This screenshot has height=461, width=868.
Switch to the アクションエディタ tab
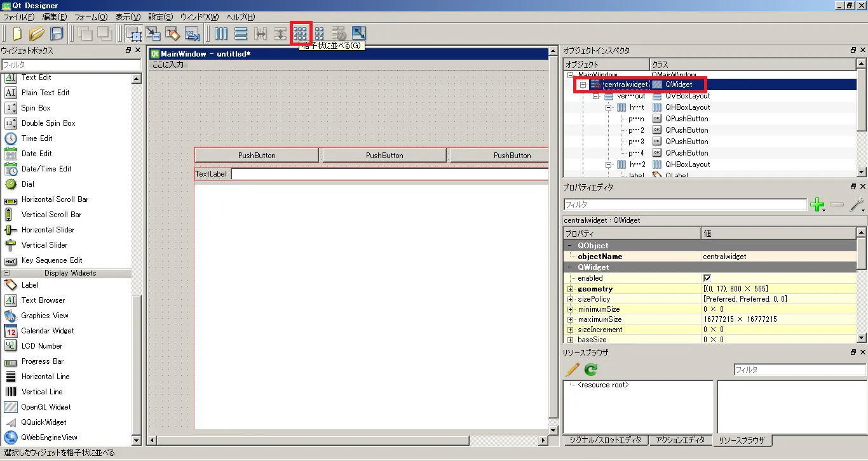pos(680,440)
